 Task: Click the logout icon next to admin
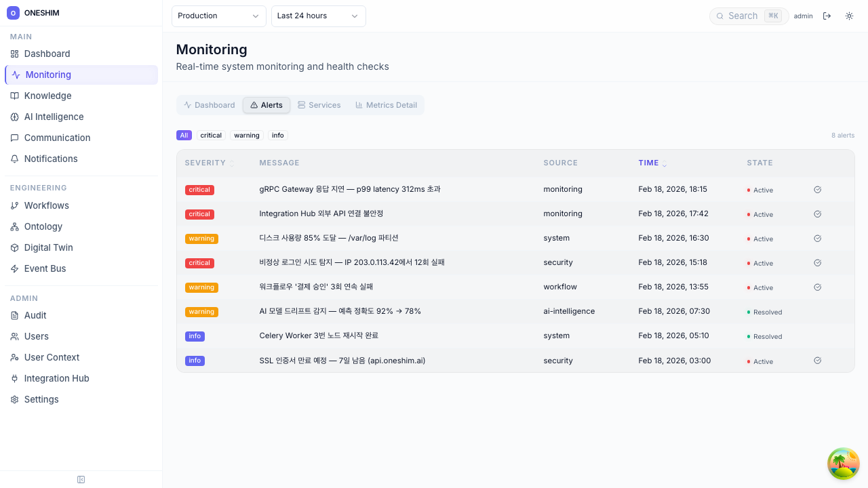tap(827, 16)
